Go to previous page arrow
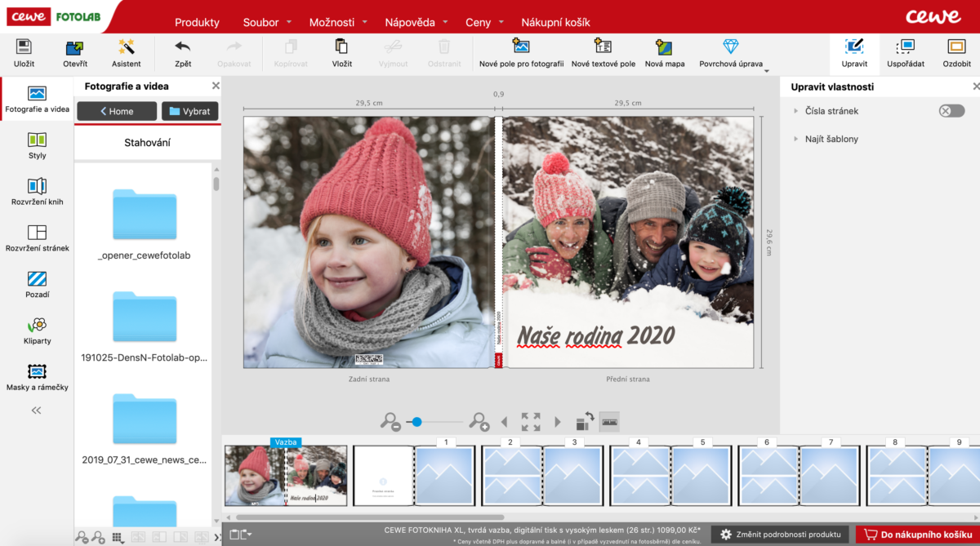Viewport: 980px width, 546px height. click(504, 422)
